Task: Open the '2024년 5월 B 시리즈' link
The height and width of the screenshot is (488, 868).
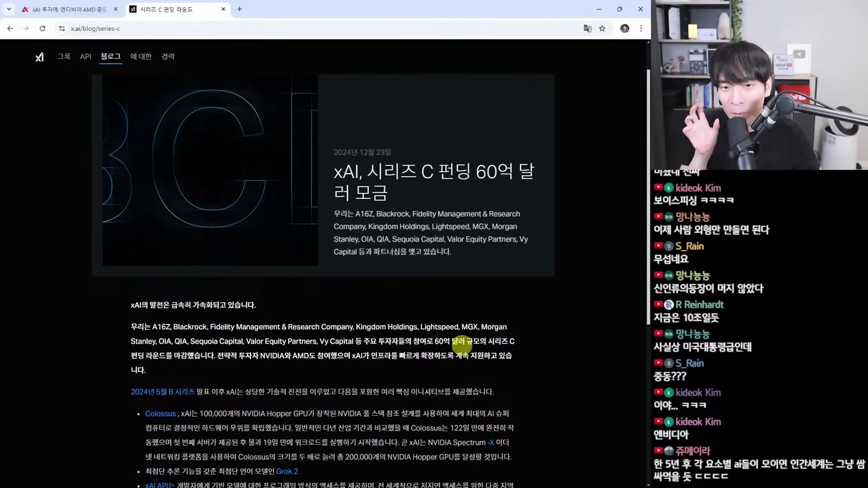Action: 162,392
